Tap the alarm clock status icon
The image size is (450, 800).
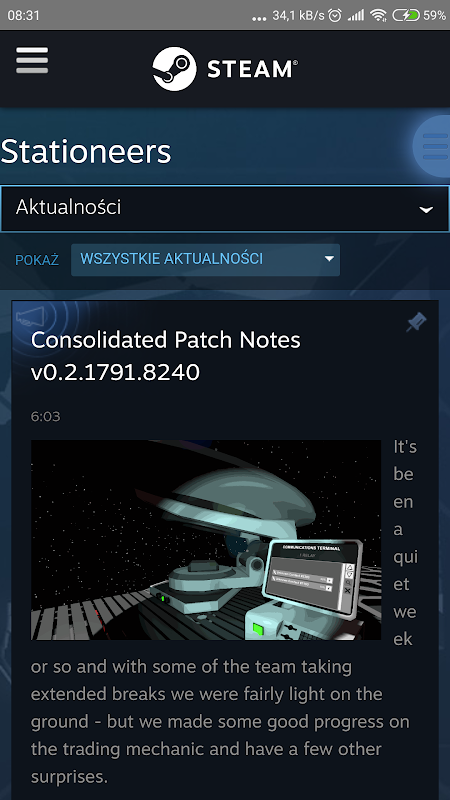pos(335,15)
